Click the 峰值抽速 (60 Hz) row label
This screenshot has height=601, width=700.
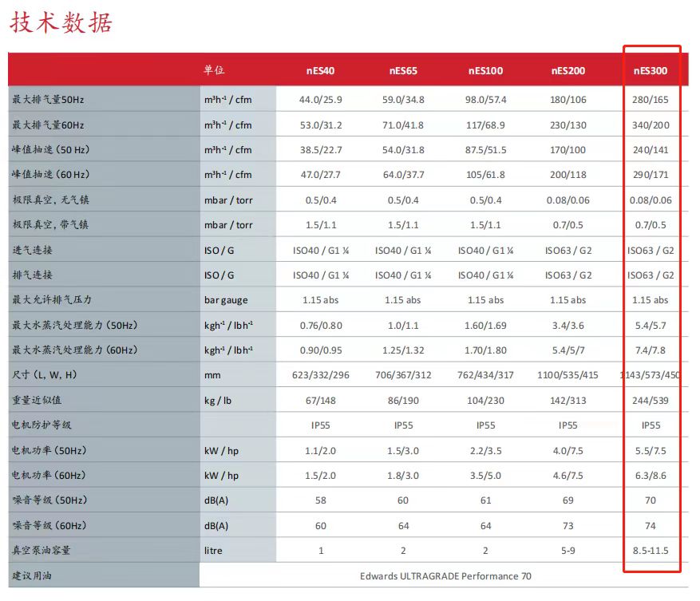point(51,175)
